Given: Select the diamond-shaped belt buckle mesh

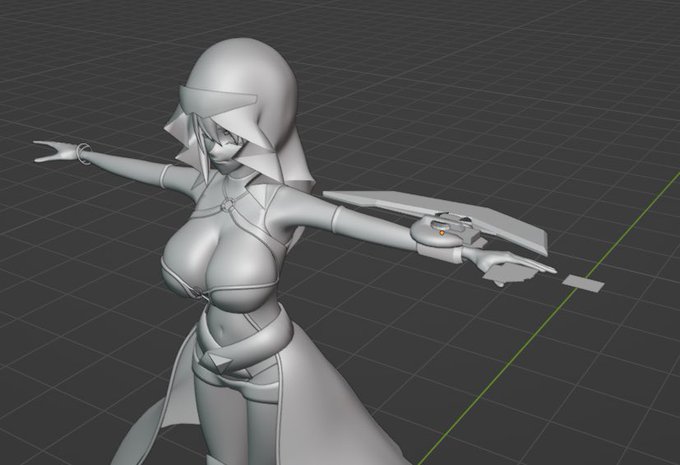Looking at the screenshot, I should pyautogui.click(x=219, y=362).
